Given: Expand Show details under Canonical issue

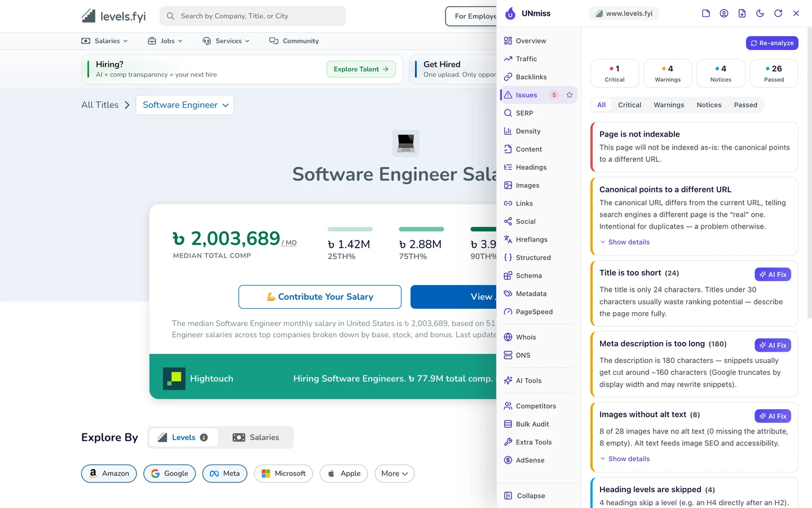Looking at the screenshot, I should coord(625,242).
